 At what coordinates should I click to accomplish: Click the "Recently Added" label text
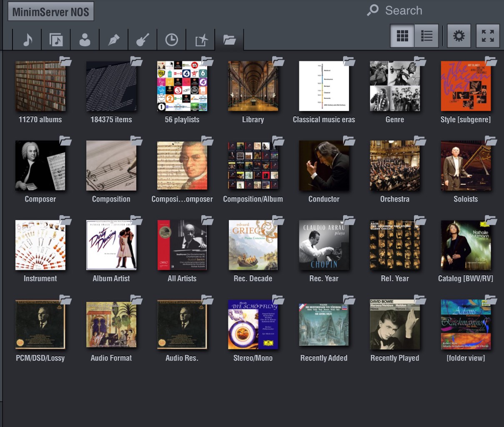coord(324,358)
